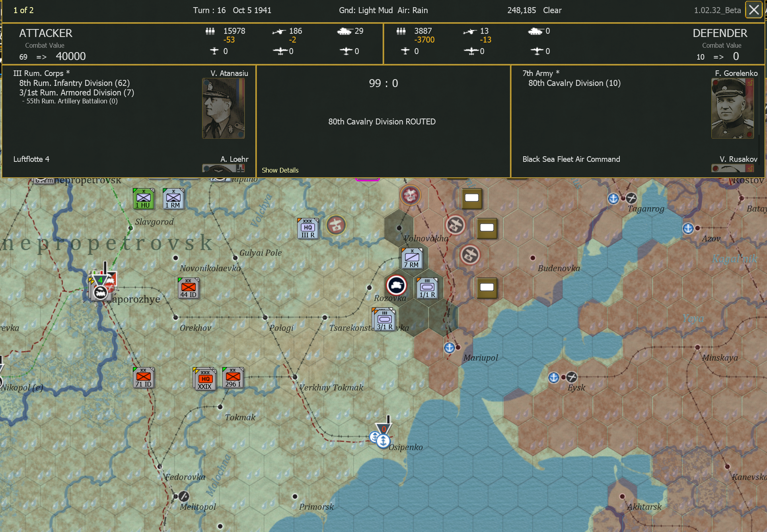Image resolution: width=767 pixels, height=532 pixels.
Task: Select the 1 HU unit counter
Action: pos(143,198)
